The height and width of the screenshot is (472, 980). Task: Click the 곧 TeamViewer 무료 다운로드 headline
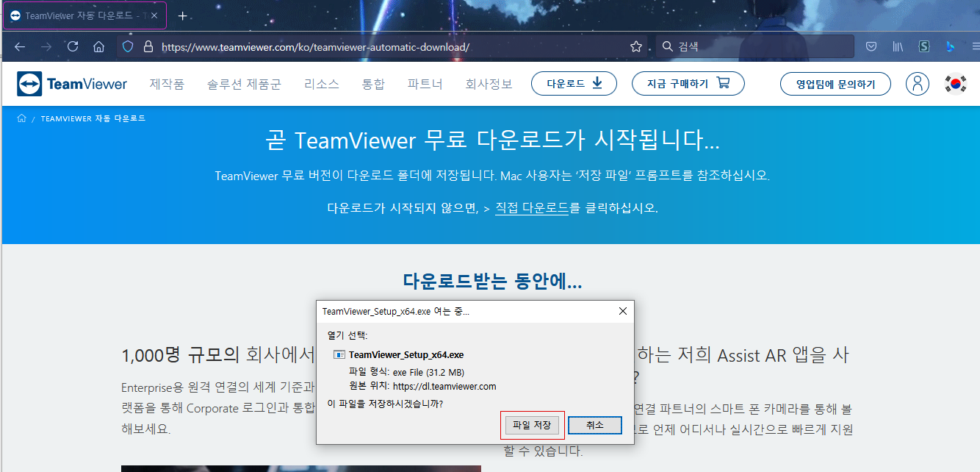pyautogui.click(x=492, y=140)
